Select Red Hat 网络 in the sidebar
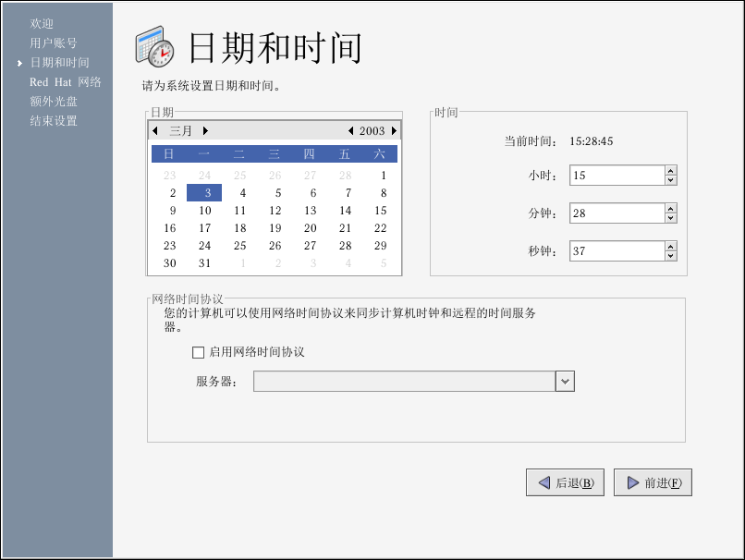Image resolution: width=745 pixels, height=560 pixels. [x=65, y=81]
